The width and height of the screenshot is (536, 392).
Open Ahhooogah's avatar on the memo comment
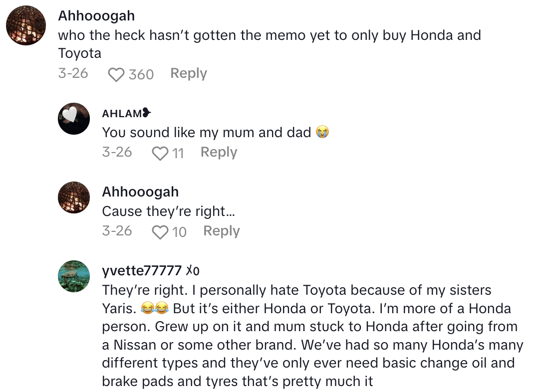click(26, 25)
